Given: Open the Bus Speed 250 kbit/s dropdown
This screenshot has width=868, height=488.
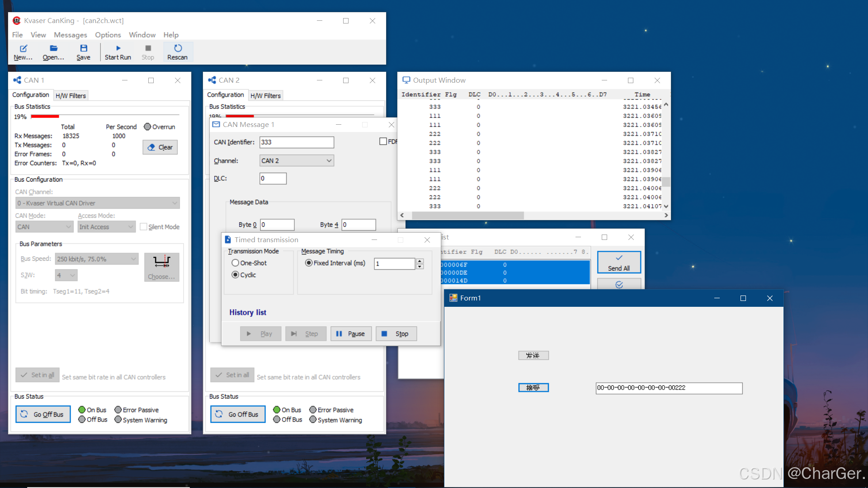Looking at the screenshot, I should coord(97,259).
